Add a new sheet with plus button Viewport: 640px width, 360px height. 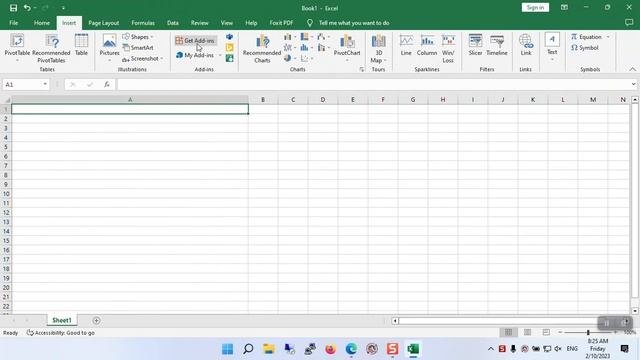pyautogui.click(x=96, y=320)
